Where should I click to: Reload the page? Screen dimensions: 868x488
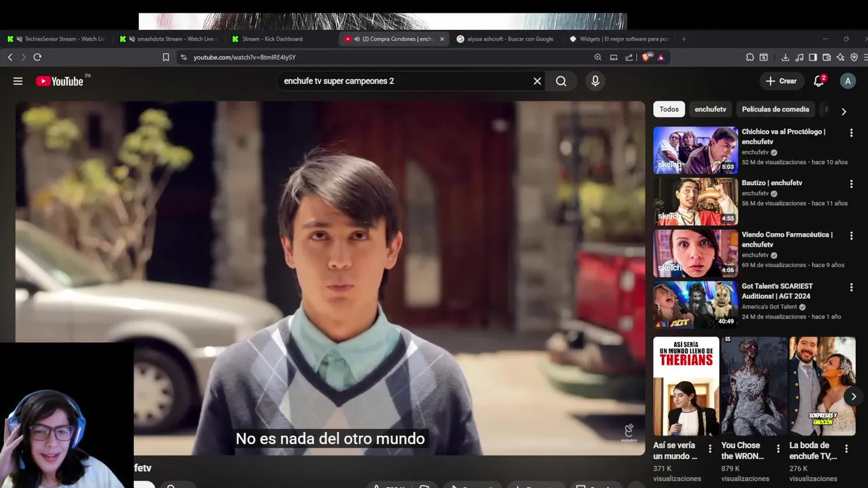[37, 58]
